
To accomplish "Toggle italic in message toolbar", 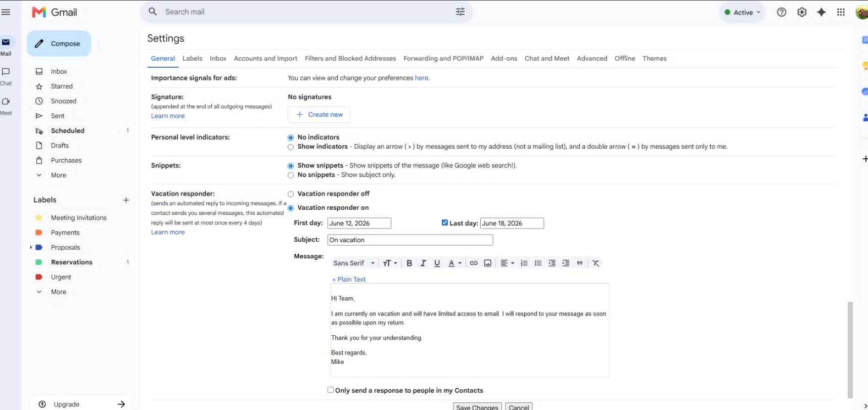I will click(x=423, y=263).
